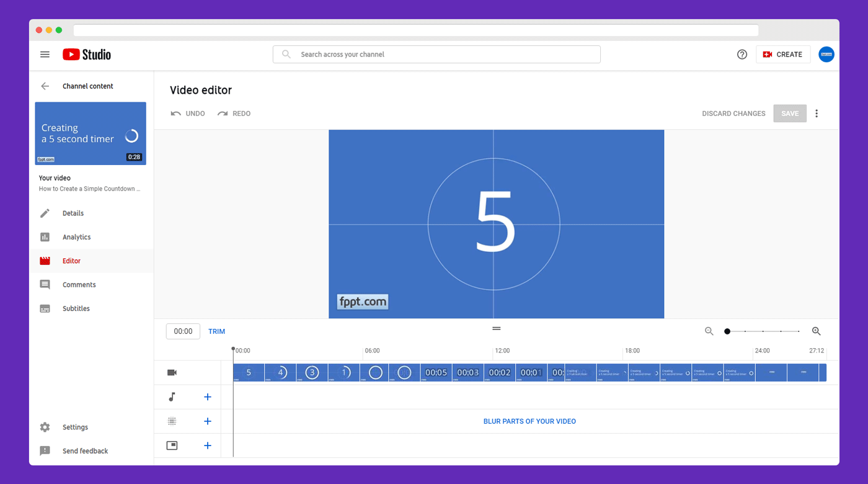
Task: Click the zoom in magnifier icon
Action: tap(817, 331)
